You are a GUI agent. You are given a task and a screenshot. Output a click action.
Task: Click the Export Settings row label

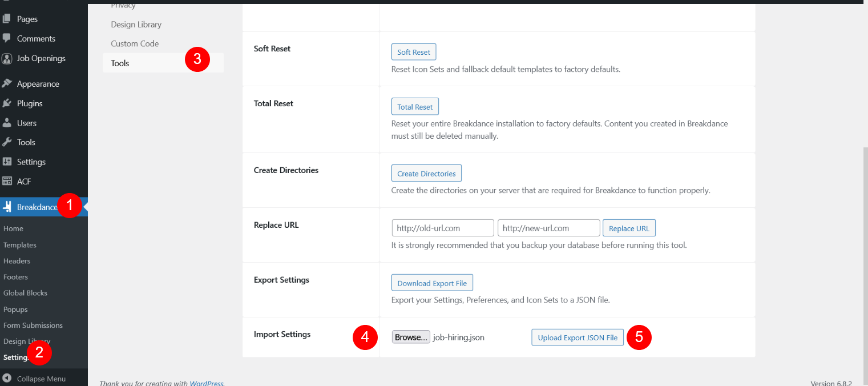(281, 280)
